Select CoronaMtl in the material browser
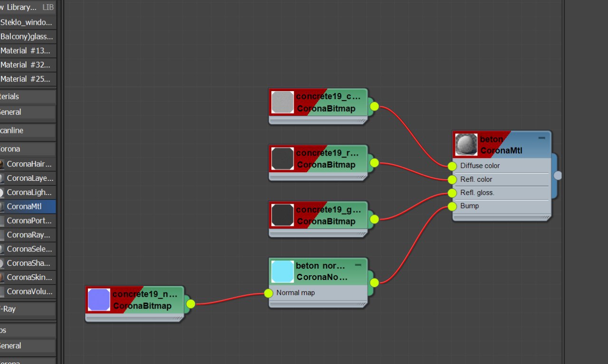Image resolution: width=608 pixels, height=364 pixels. (x=28, y=206)
